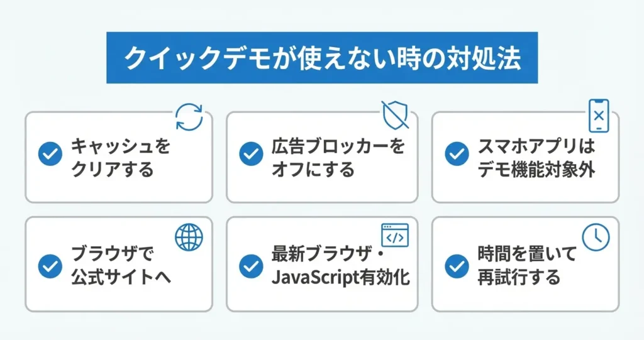
Task: Click the code browser window icon
Action: tap(395, 236)
